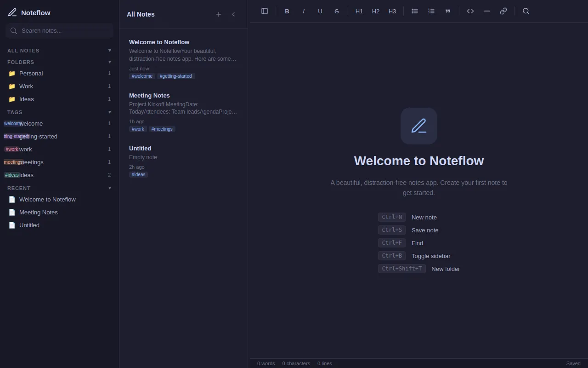
Task: Click the #getting-started tag chip on note card
Action: [176, 76]
